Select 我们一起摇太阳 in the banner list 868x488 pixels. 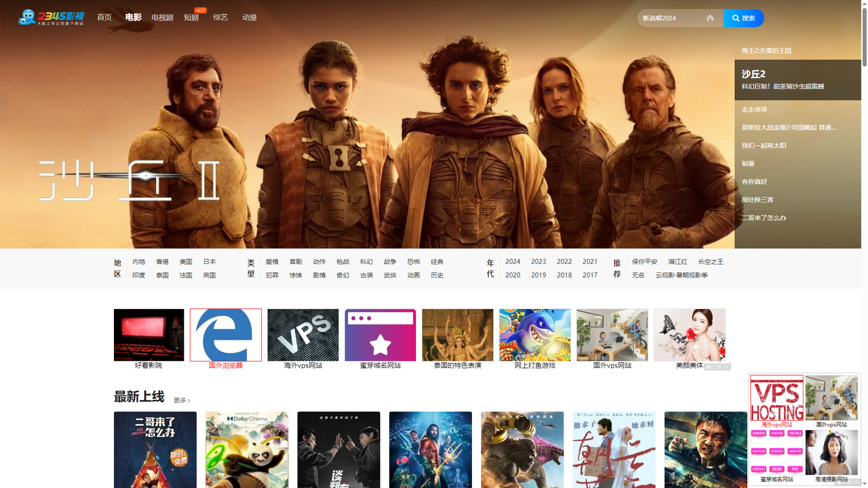(764, 146)
